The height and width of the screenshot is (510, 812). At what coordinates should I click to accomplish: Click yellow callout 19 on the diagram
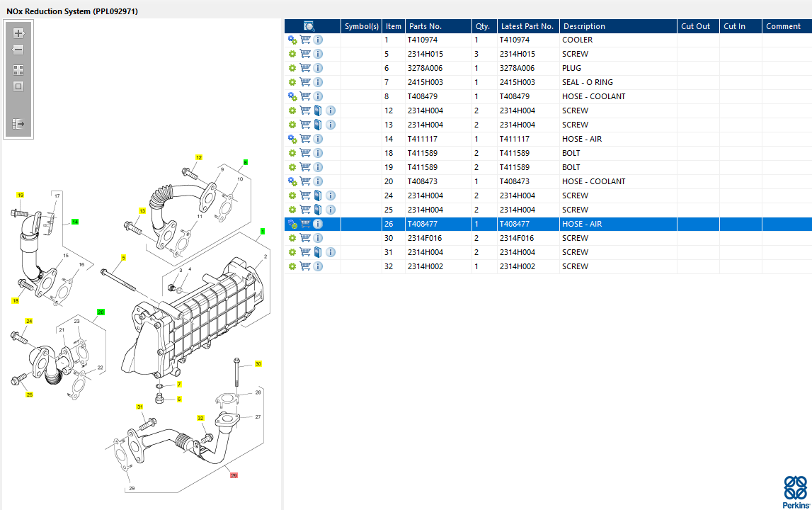pos(21,195)
